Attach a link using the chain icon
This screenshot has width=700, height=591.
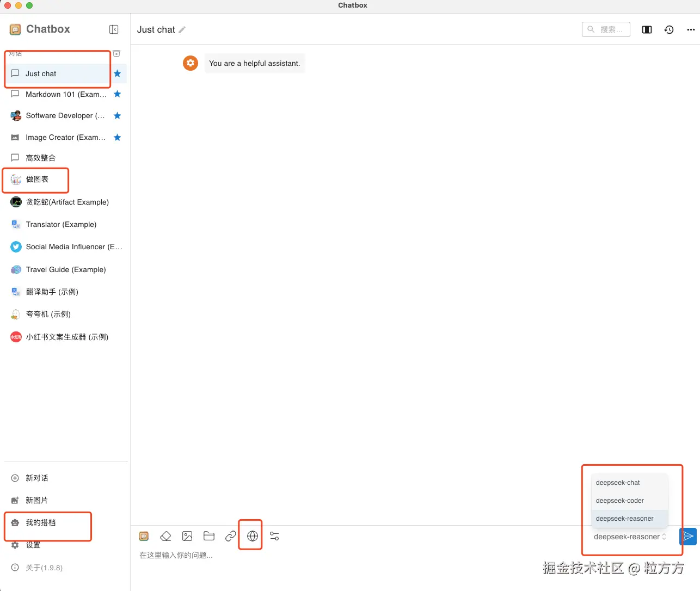[x=231, y=537]
